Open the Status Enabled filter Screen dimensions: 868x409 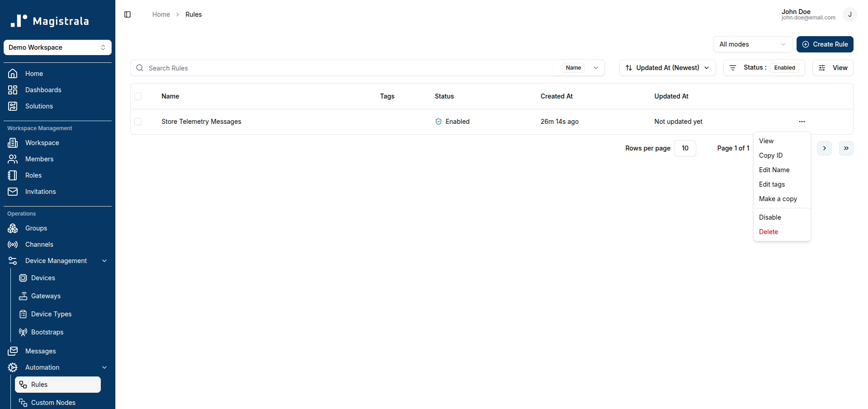[764, 68]
